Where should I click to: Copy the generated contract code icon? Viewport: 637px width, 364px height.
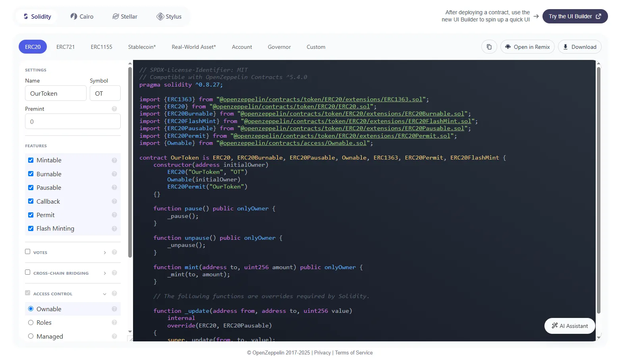489,46
